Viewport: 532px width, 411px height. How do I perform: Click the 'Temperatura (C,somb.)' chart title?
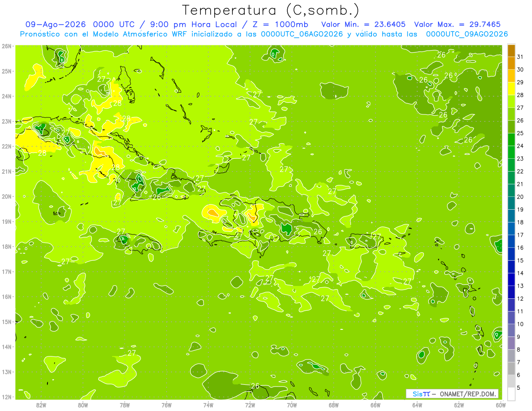pos(271,11)
